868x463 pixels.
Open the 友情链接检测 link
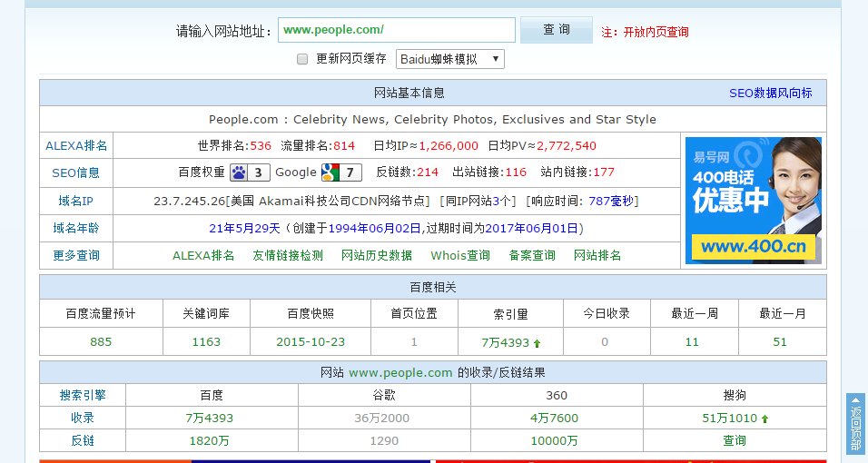tap(288, 256)
